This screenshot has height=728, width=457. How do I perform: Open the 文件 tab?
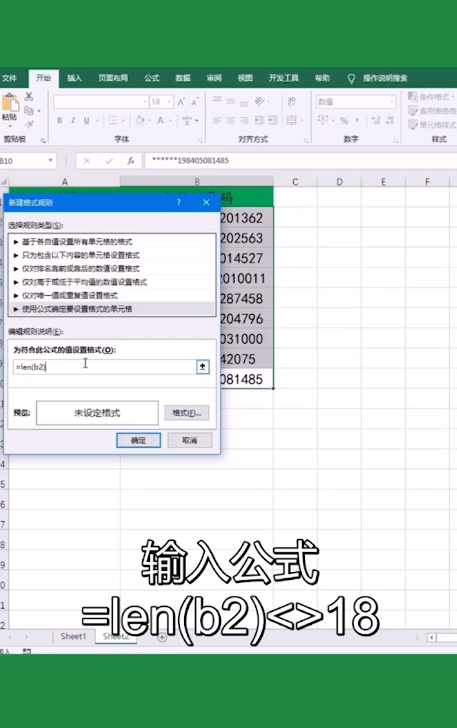pos(9,78)
